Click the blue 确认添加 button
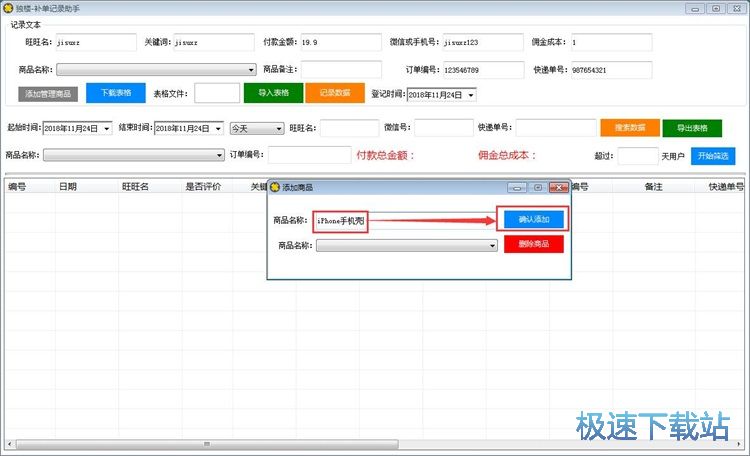 pyautogui.click(x=534, y=220)
